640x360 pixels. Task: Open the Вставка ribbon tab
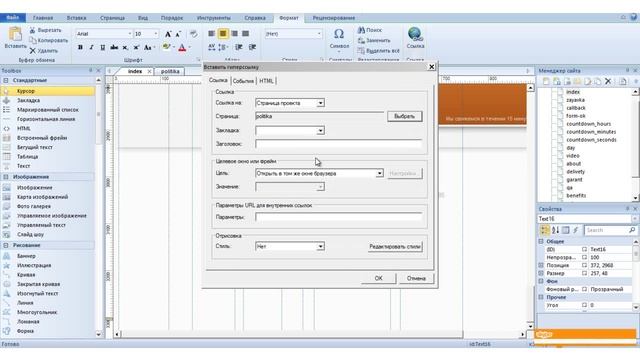(76, 18)
